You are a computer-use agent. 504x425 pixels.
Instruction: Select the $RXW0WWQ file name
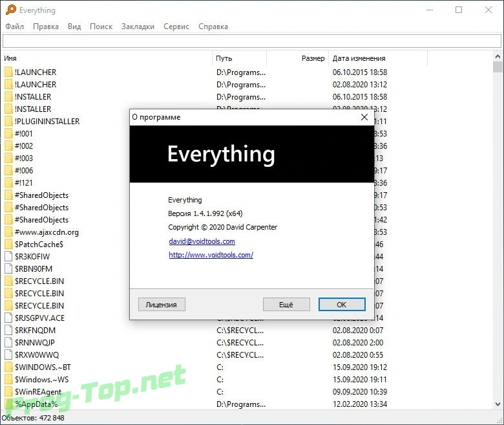click(x=37, y=355)
